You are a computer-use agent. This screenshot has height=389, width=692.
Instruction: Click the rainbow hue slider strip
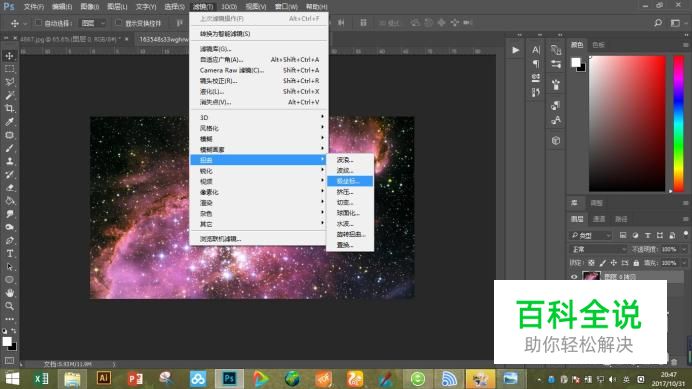click(x=678, y=124)
